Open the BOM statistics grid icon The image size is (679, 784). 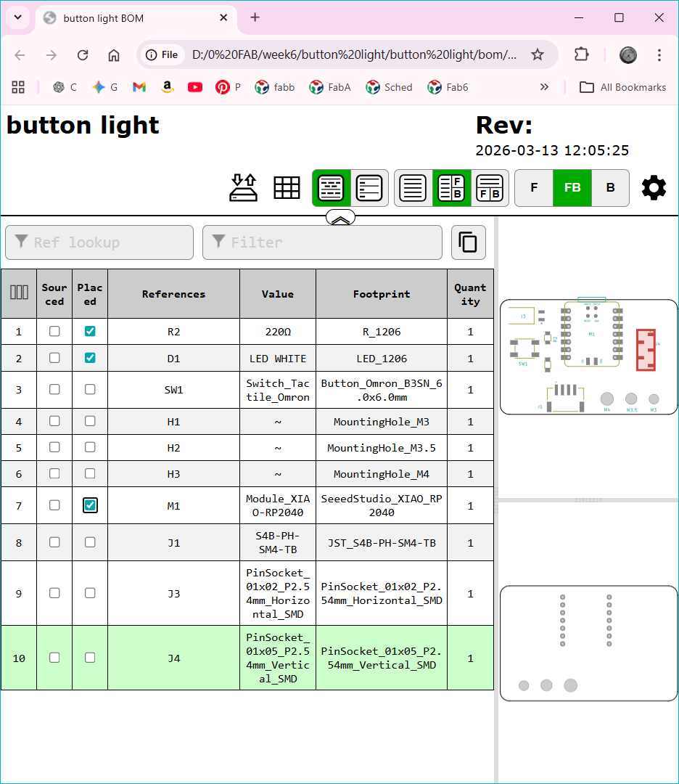(x=287, y=187)
